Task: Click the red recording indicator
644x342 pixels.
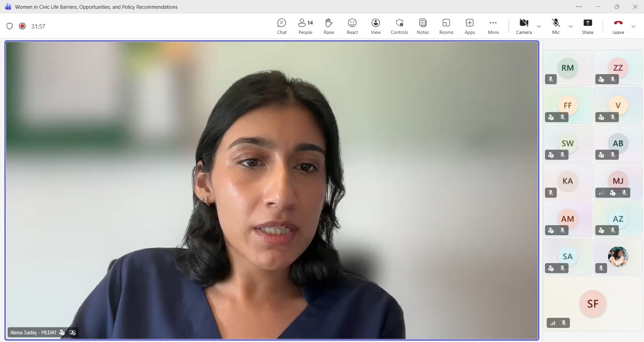Action: 23,26
